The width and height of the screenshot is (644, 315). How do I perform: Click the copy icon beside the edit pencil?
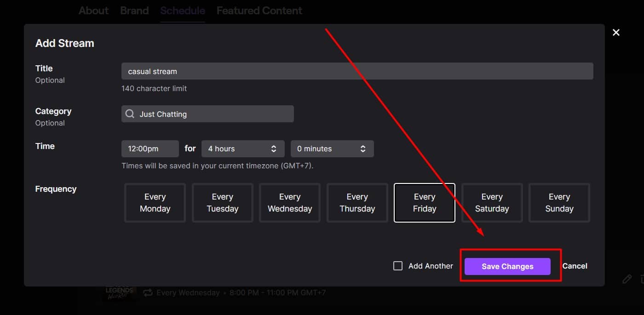click(641, 279)
